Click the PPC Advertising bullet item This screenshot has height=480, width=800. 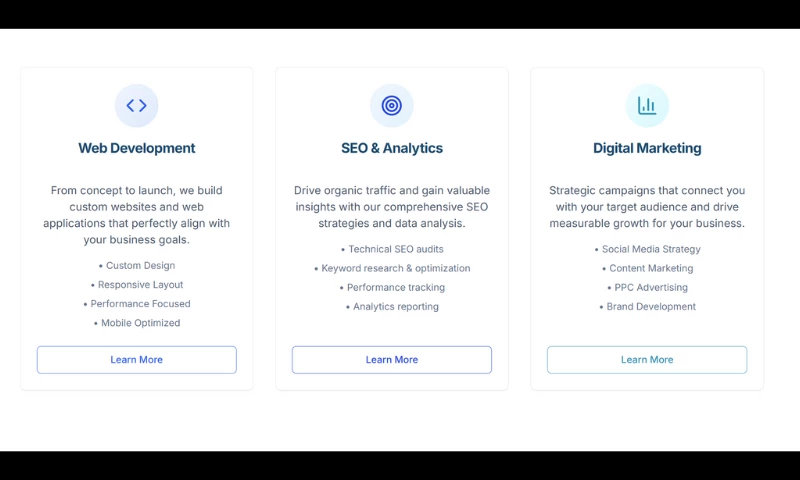point(650,288)
